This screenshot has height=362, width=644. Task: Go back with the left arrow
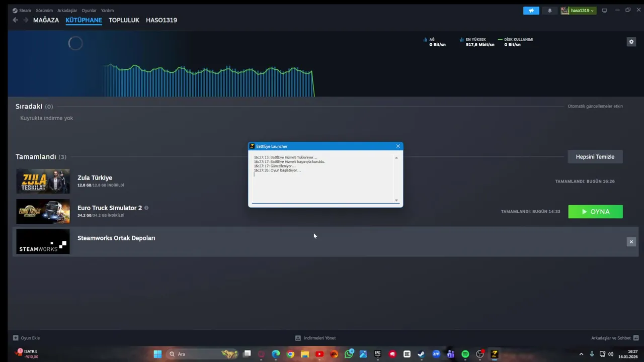click(15, 20)
